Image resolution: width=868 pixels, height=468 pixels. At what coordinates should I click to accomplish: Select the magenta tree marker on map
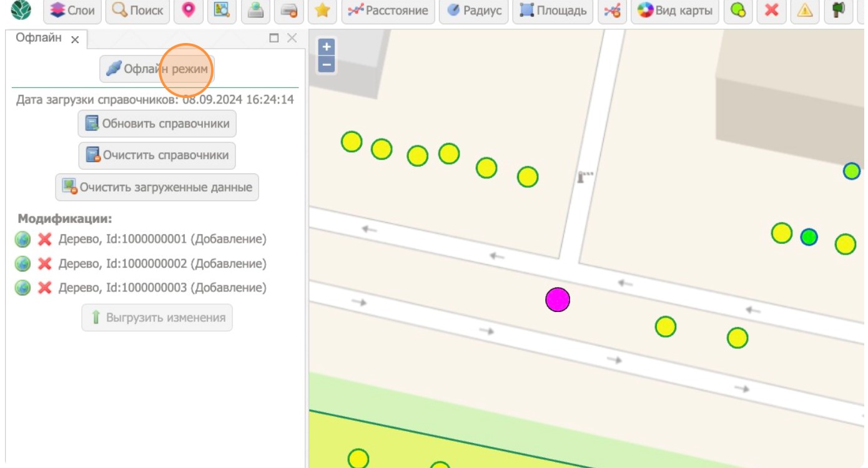point(558,300)
